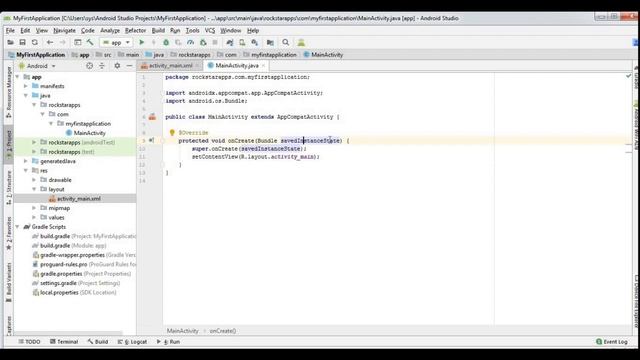Hide the project panel with minus icon
The width and height of the screenshot is (640, 360).
129,66
